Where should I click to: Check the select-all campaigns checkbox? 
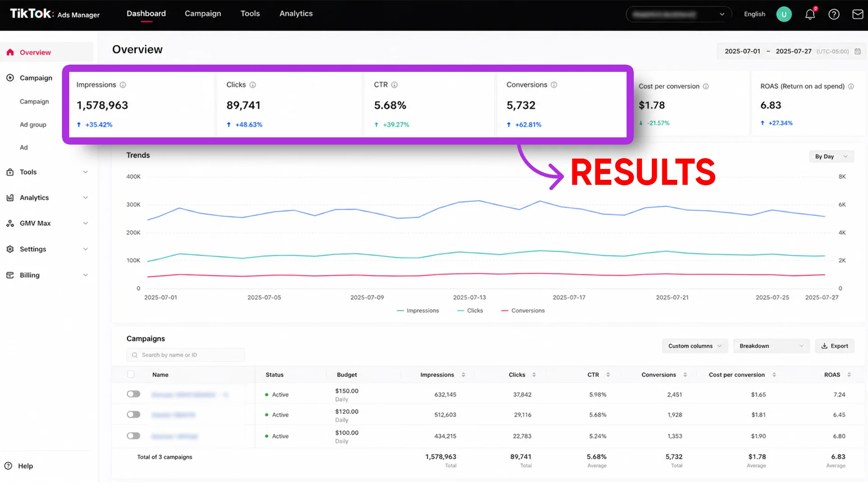tap(131, 374)
